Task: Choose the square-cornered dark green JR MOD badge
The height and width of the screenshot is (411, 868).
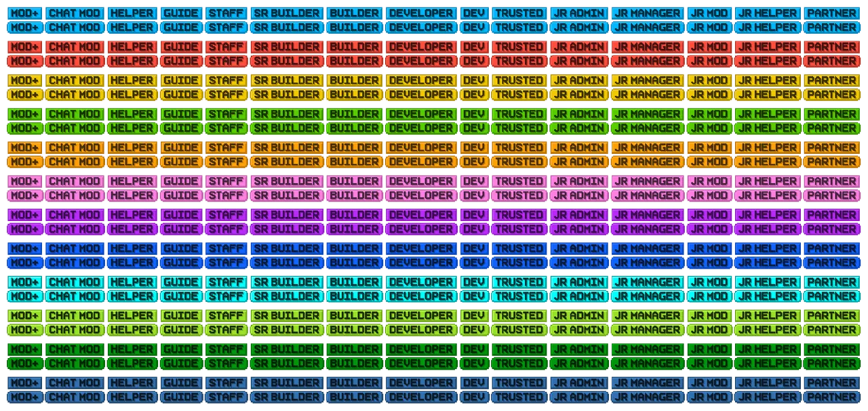Action: (709, 349)
